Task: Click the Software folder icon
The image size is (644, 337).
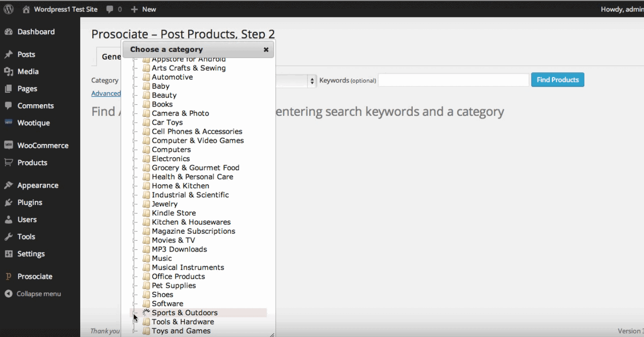Action: click(146, 304)
